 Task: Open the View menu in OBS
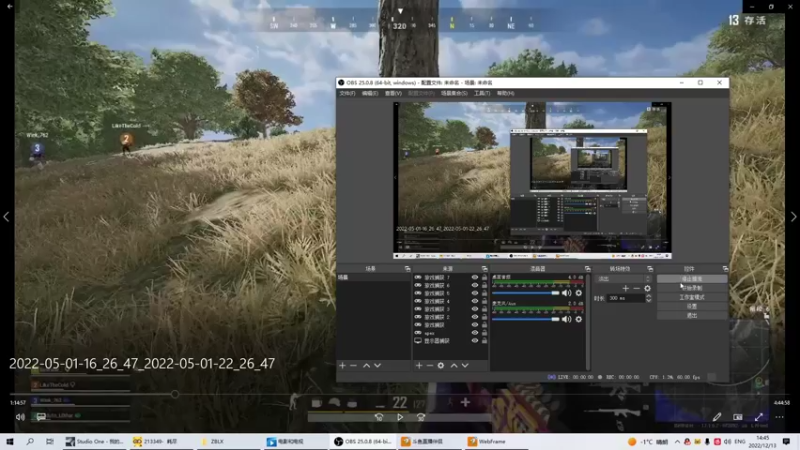click(x=393, y=93)
